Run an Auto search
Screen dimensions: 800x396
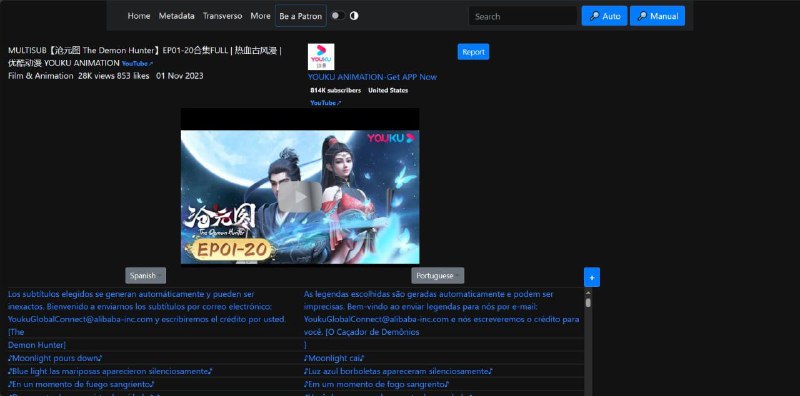pyautogui.click(x=605, y=16)
